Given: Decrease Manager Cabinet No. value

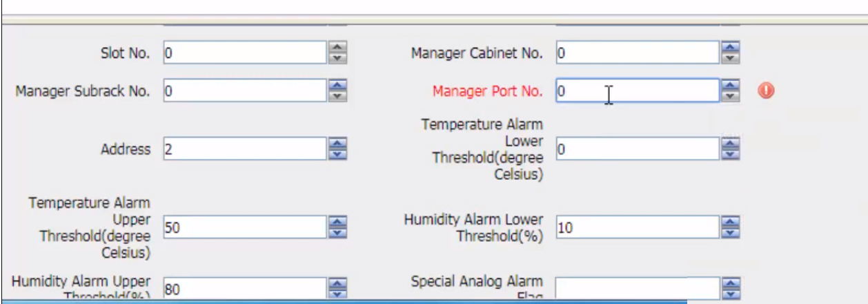Looking at the screenshot, I should pyautogui.click(x=730, y=57).
